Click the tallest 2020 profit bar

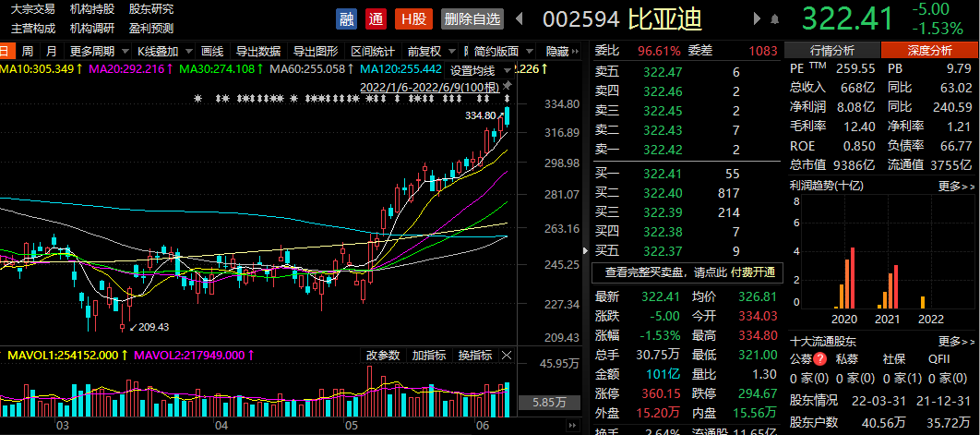pyautogui.click(x=852, y=278)
